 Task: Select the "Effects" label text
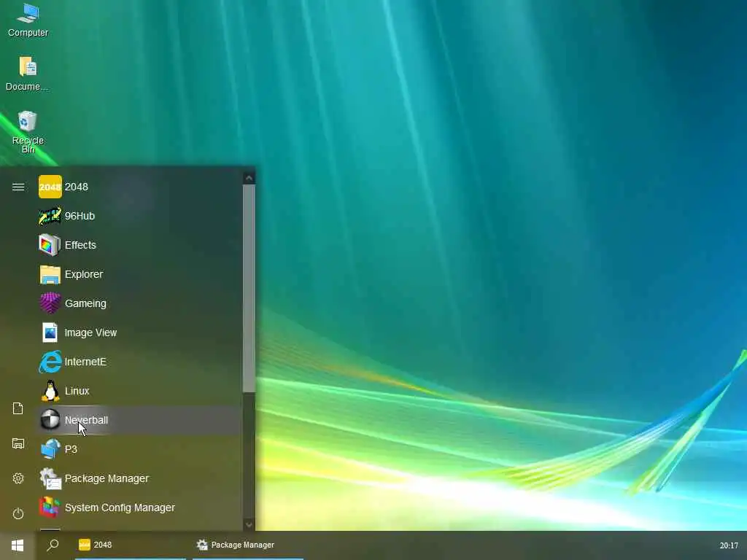coord(80,245)
